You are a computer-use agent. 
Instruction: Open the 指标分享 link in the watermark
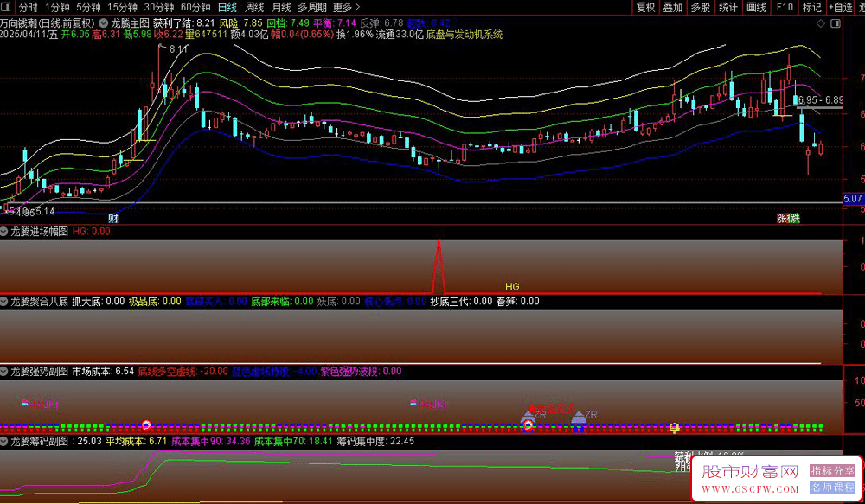pyautogui.click(x=833, y=471)
